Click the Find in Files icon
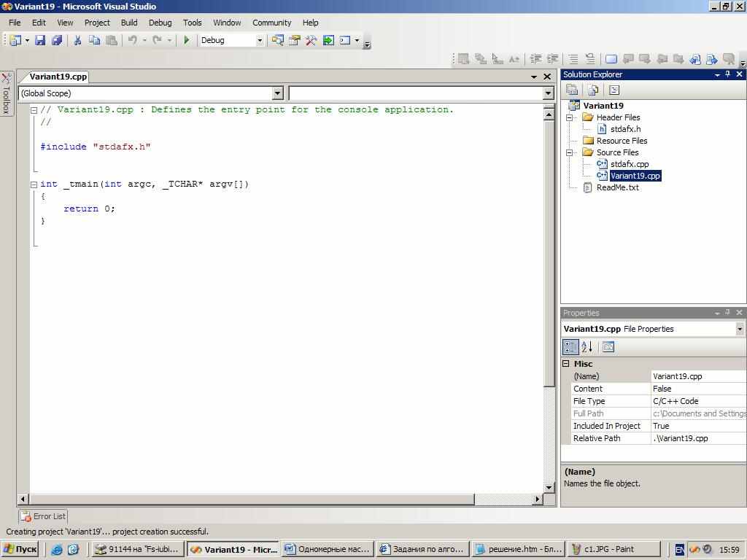The width and height of the screenshot is (747, 560). pos(277,41)
